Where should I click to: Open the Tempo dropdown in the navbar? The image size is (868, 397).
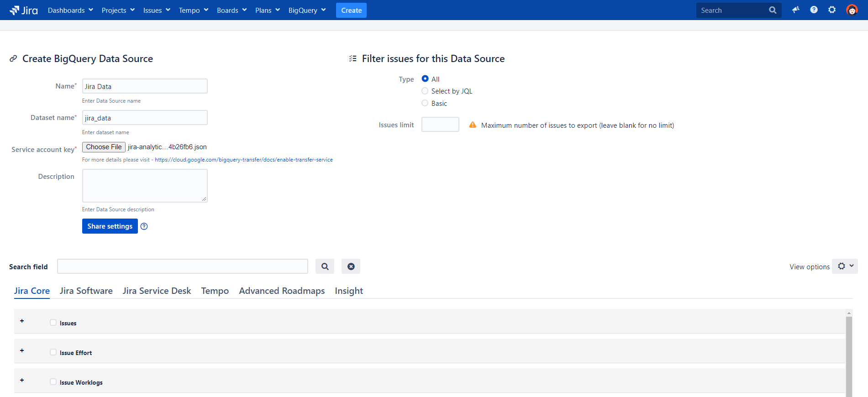(193, 10)
